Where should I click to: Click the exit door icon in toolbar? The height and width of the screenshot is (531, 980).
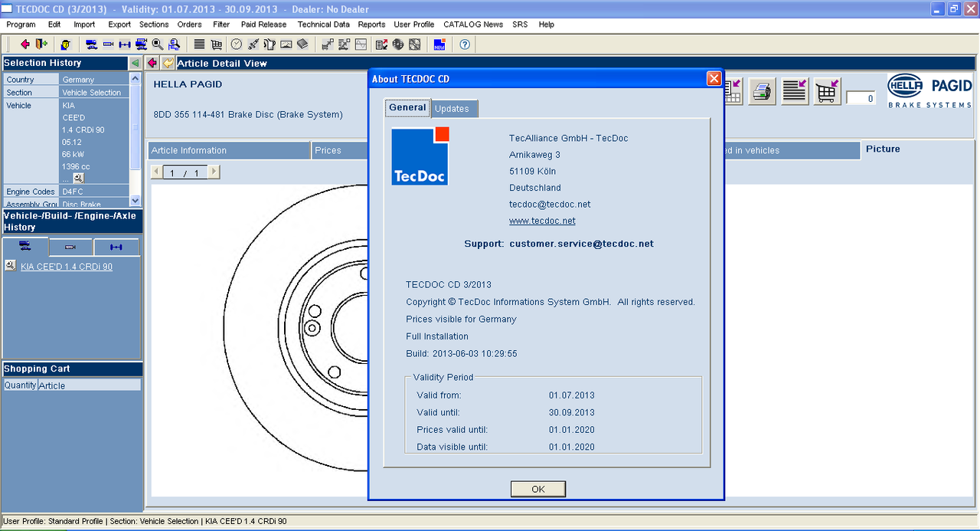41,44
